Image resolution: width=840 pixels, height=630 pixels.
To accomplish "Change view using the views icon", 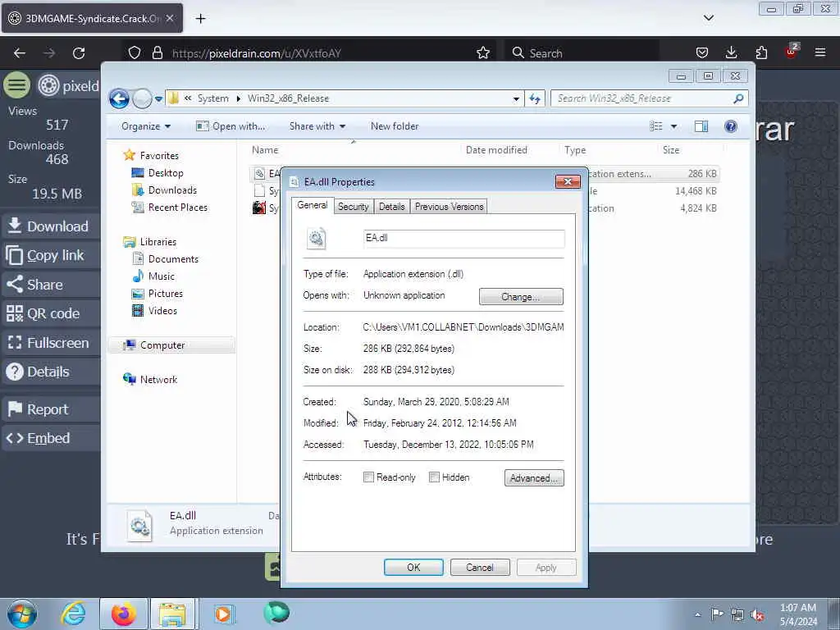I will point(656,126).
